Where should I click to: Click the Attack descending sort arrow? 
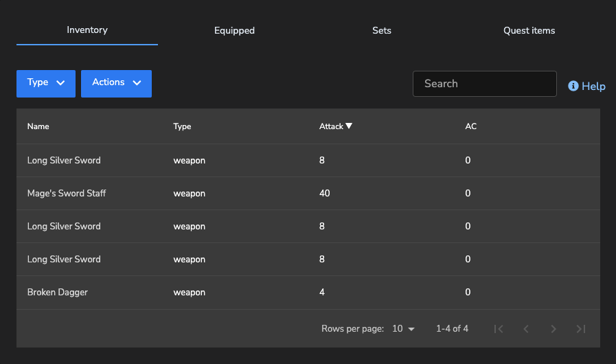pyautogui.click(x=349, y=126)
